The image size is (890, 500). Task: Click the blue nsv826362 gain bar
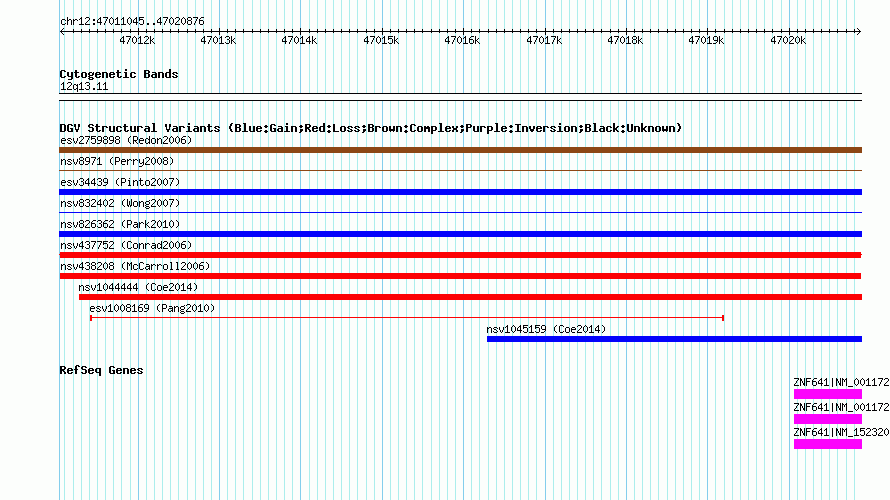click(x=460, y=234)
